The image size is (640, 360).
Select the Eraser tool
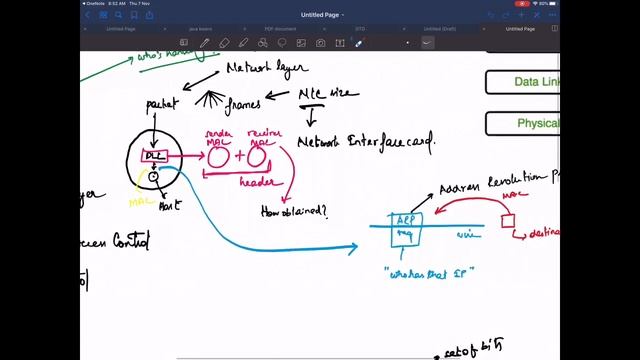[x=224, y=42]
